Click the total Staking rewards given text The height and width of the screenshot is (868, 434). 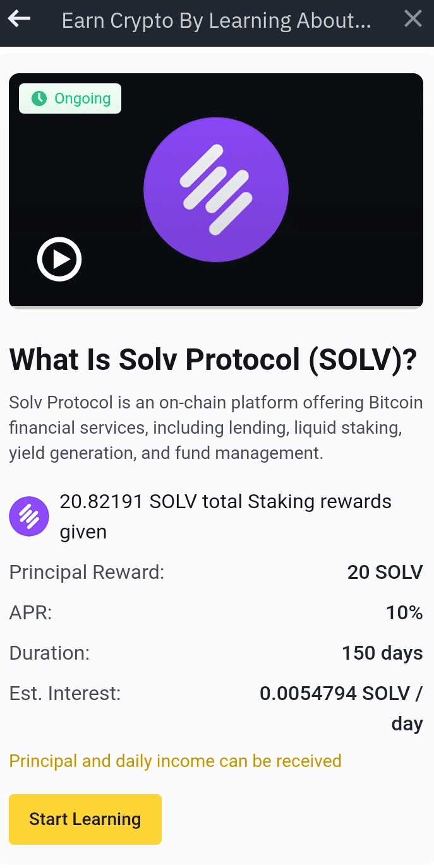(x=225, y=516)
